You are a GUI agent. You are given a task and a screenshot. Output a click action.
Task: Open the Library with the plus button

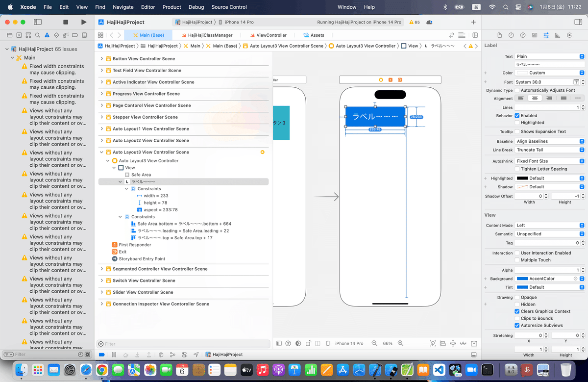473,22
